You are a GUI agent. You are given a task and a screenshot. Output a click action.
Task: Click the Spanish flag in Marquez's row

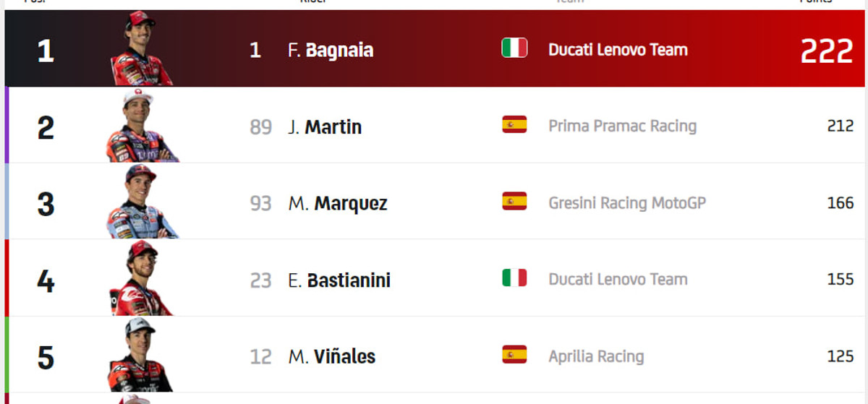point(514,202)
